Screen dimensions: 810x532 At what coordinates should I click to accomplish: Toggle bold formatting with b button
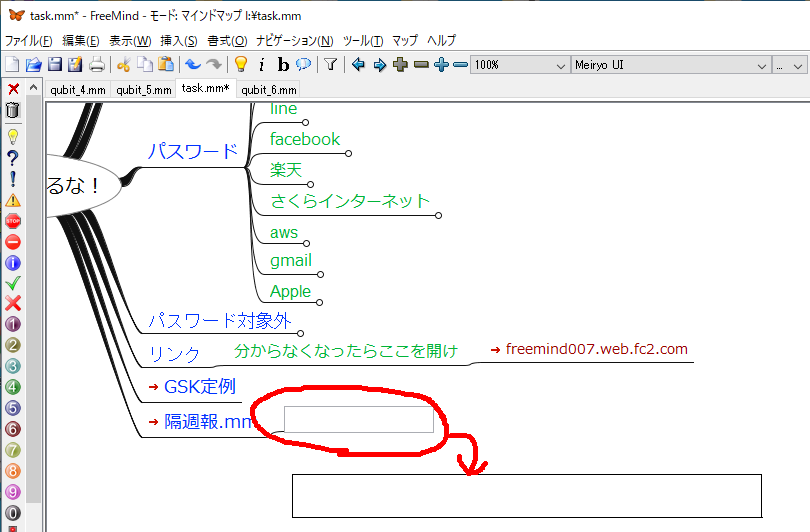pos(283,65)
